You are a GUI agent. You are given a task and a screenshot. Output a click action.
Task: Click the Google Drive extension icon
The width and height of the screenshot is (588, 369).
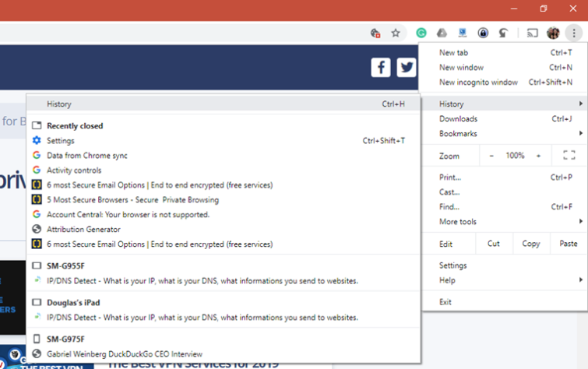coord(442,33)
